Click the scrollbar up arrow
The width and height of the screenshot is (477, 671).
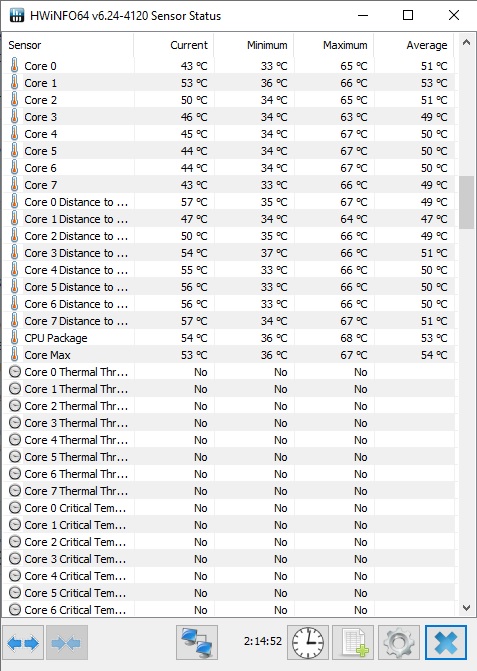coord(466,42)
